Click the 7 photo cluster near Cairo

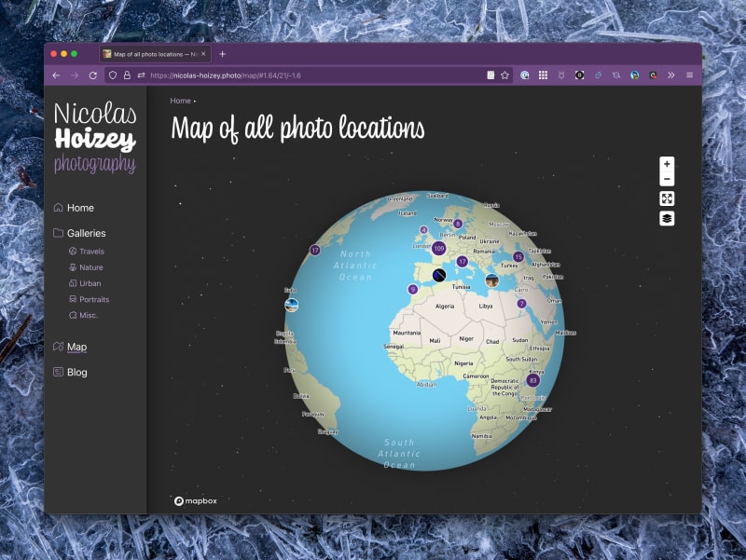[521, 303]
